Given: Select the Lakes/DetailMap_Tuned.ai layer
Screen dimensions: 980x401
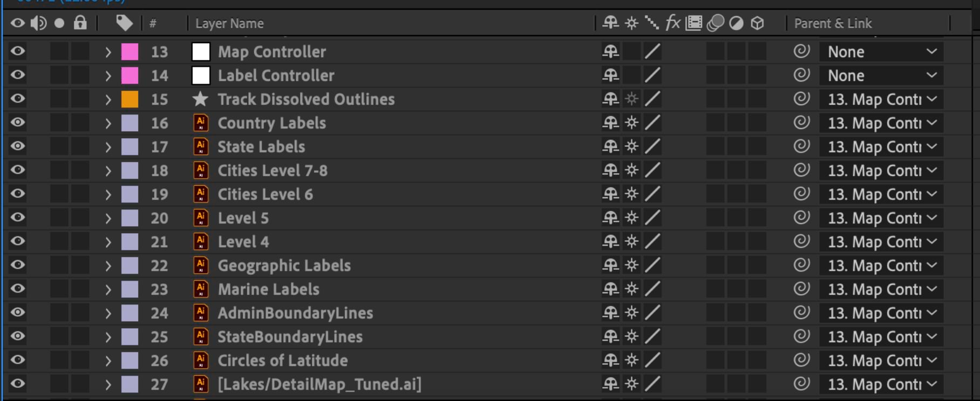Looking at the screenshot, I should coord(318,384).
